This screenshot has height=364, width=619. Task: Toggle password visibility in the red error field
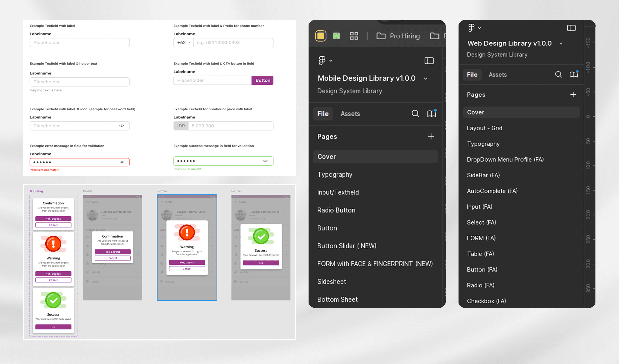(122, 162)
